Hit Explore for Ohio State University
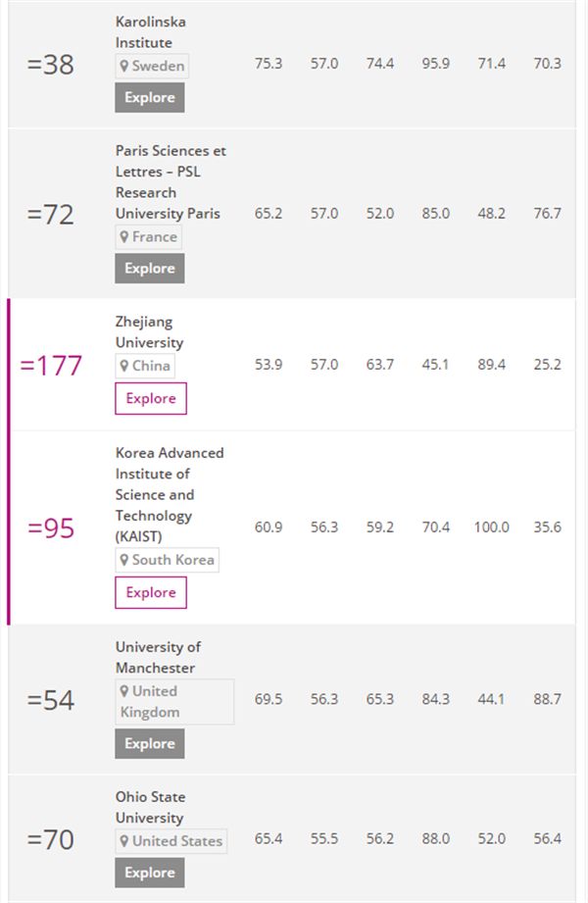 pyautogui.click(x=150, y=874)
